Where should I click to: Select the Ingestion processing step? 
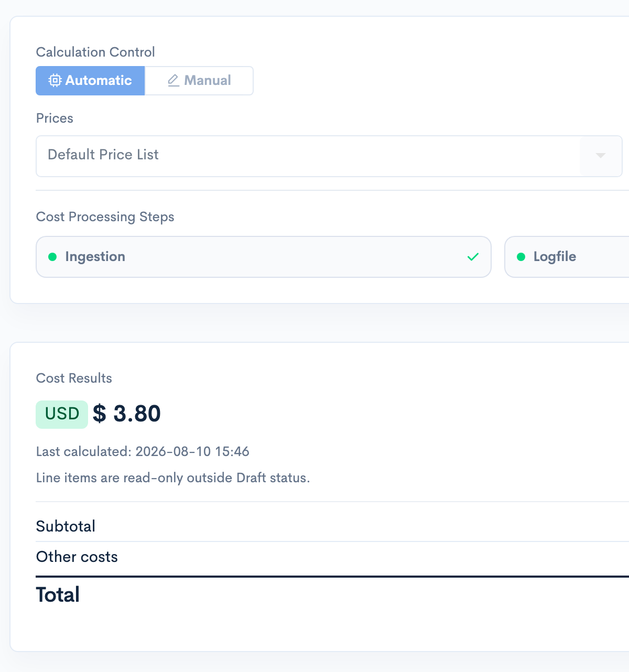pyautogui.click(x=263, y=257)
